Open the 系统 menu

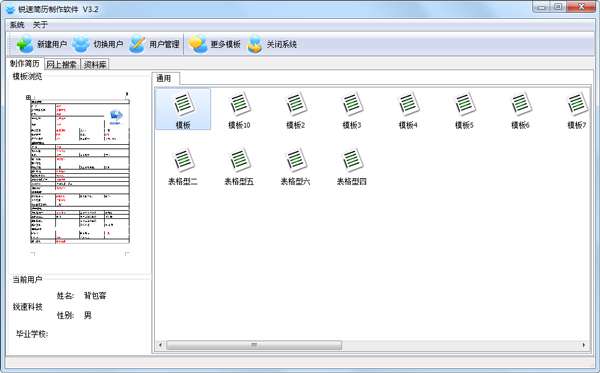click(17, 25)
